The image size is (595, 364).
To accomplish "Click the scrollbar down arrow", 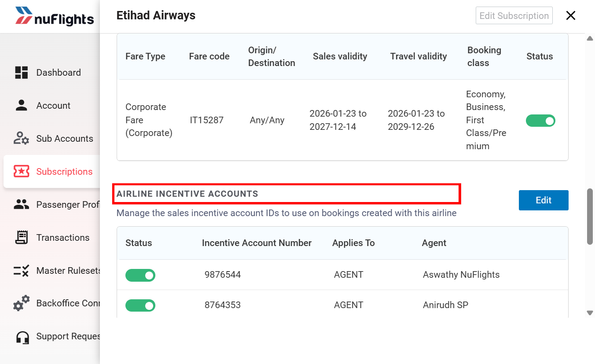I will 590,313.
